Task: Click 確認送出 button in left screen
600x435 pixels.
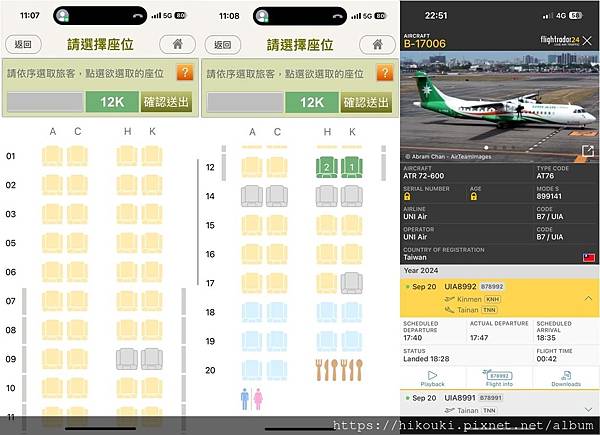Action: [x=166, y=102]
